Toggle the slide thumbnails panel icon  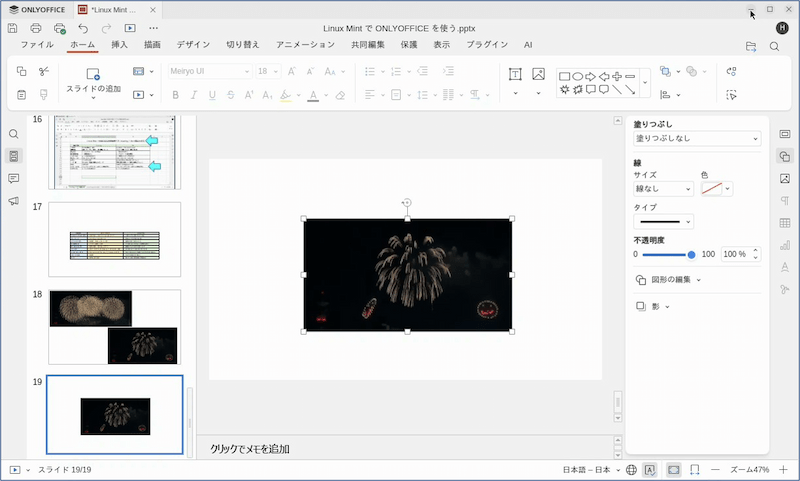tap(14, 157)
